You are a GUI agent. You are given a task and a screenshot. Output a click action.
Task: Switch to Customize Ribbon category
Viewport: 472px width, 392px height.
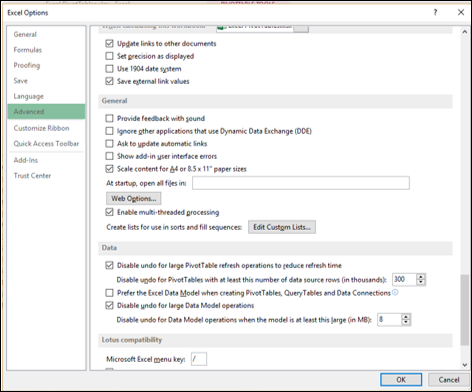[x=41, y=128]
